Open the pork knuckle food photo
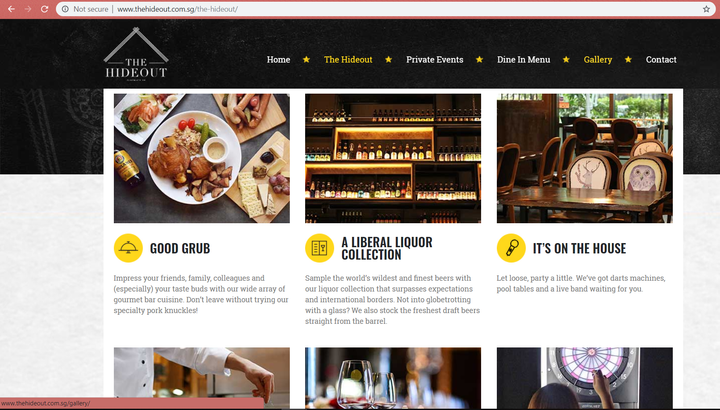The width and height of the screenshot is (720, 410). (202, 158)
